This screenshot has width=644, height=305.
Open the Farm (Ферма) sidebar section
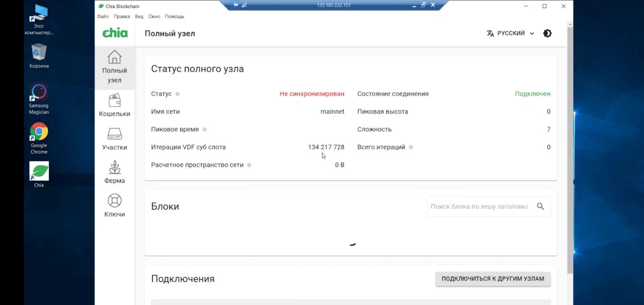[114, 173]
